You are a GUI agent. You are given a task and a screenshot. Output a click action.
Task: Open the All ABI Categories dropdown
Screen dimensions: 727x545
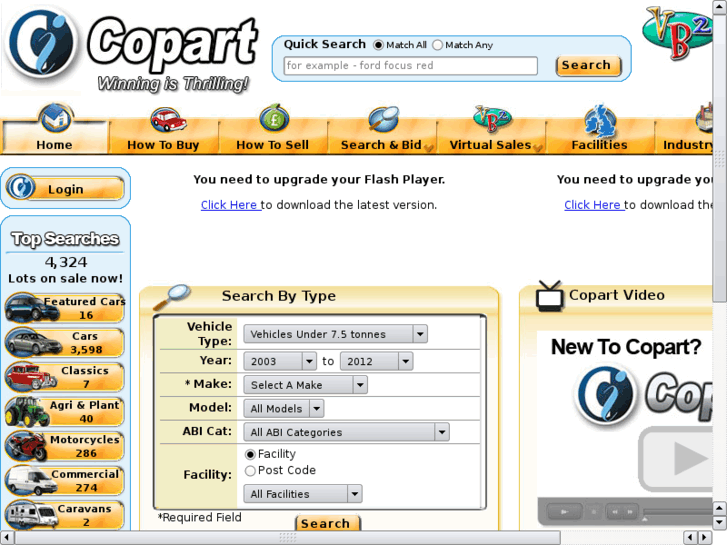pyautogui.click(x=346, y=432)
